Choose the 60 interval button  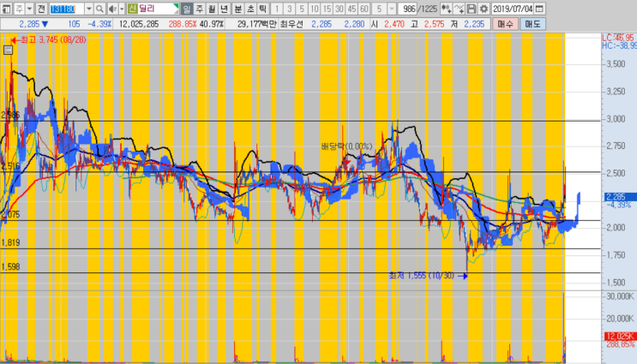364,9
